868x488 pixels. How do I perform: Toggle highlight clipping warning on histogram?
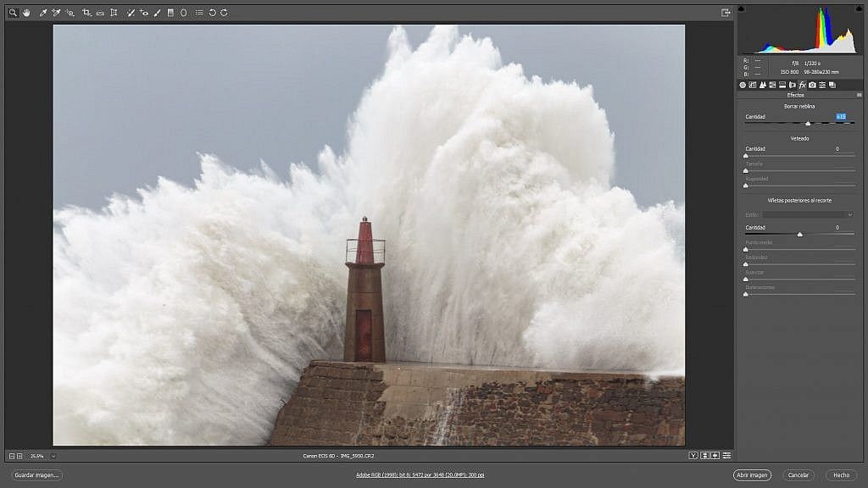pos(859,8)
